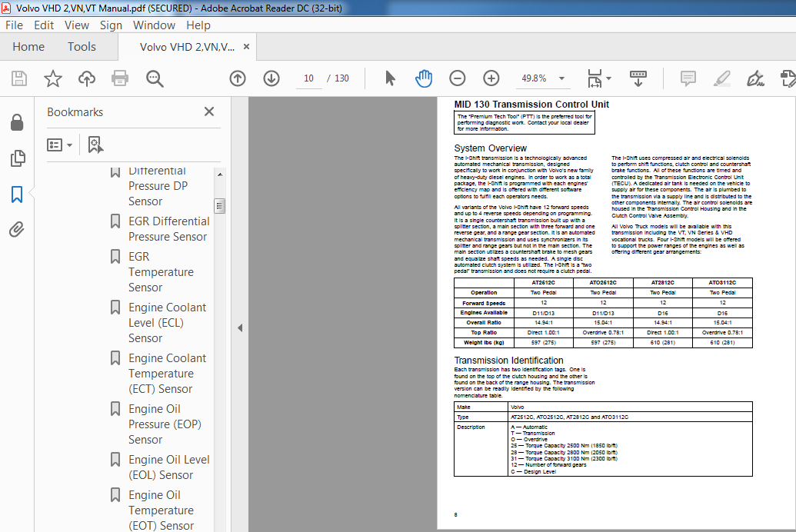
Task: Click the AT2612C column header cell
Action: pyautogui.click(x=543, y=283)
